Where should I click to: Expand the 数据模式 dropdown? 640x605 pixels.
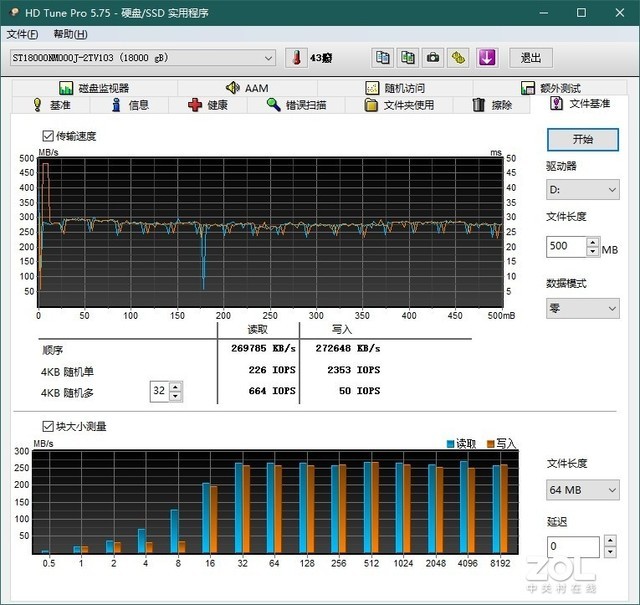[583, 308]
